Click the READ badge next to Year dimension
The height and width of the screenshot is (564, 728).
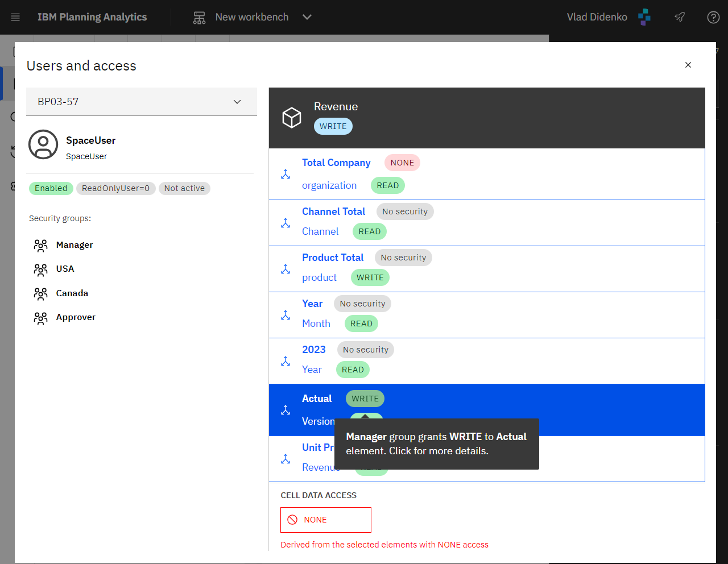(x=353, y=370)
